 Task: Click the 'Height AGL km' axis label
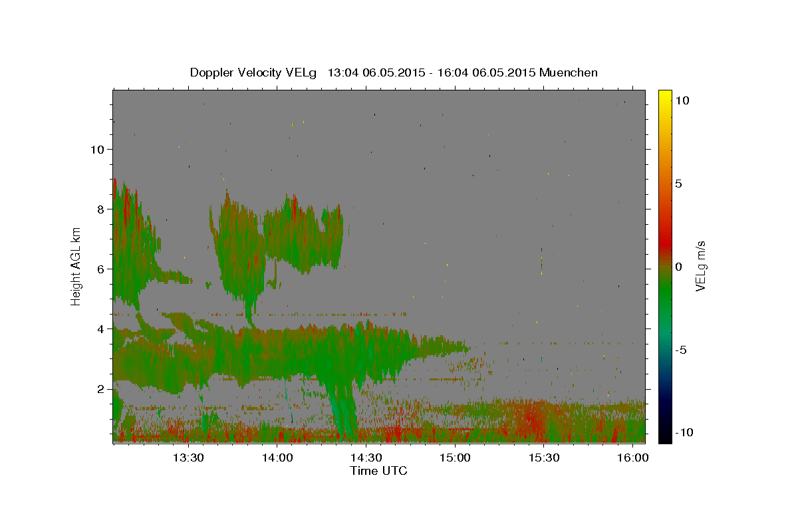(x=76, y=265)
